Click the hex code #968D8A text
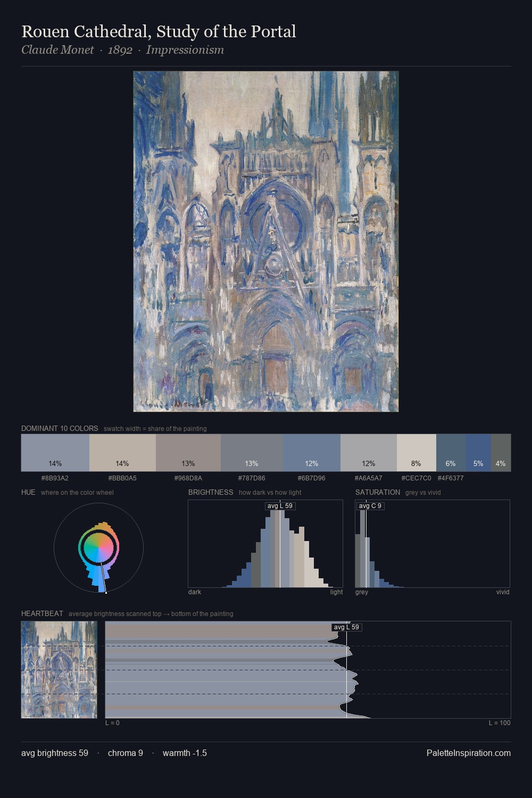532x798 pixels. 188,478
